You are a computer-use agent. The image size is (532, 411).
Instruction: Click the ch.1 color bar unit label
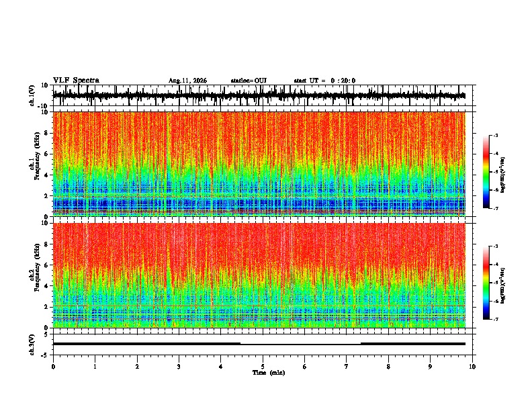click(503, 175)
